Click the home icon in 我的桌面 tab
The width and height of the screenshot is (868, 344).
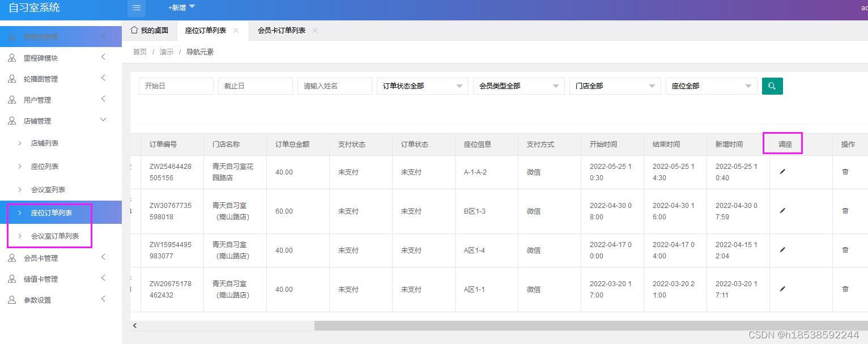tap(134, 30)
